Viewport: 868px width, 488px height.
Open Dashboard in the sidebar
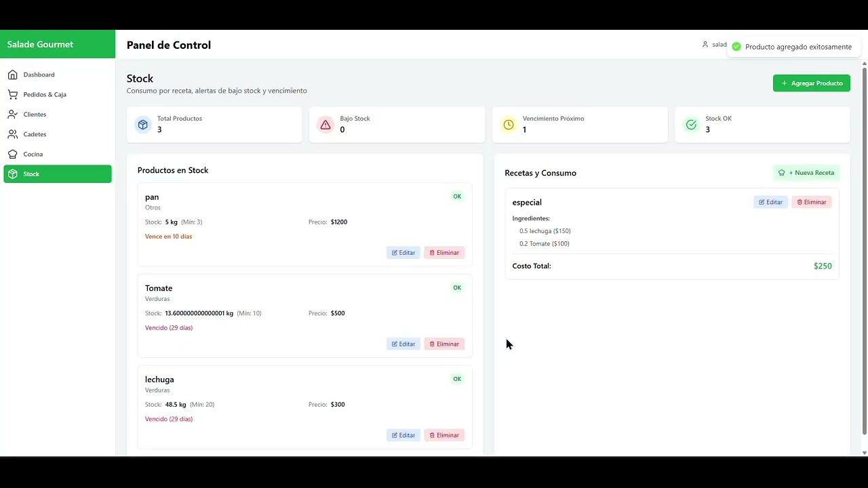tap(58, 75)
